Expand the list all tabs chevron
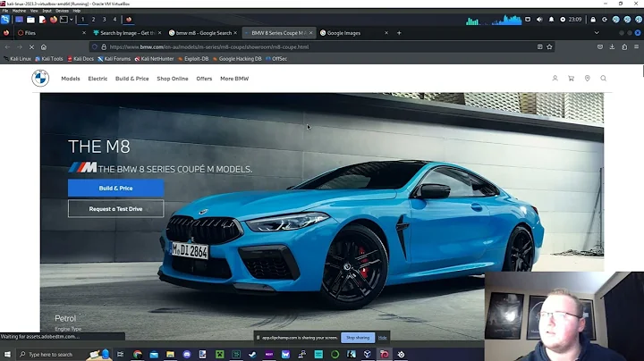The width and height of the screenshot is (644, 361). (x=597, y=33)
